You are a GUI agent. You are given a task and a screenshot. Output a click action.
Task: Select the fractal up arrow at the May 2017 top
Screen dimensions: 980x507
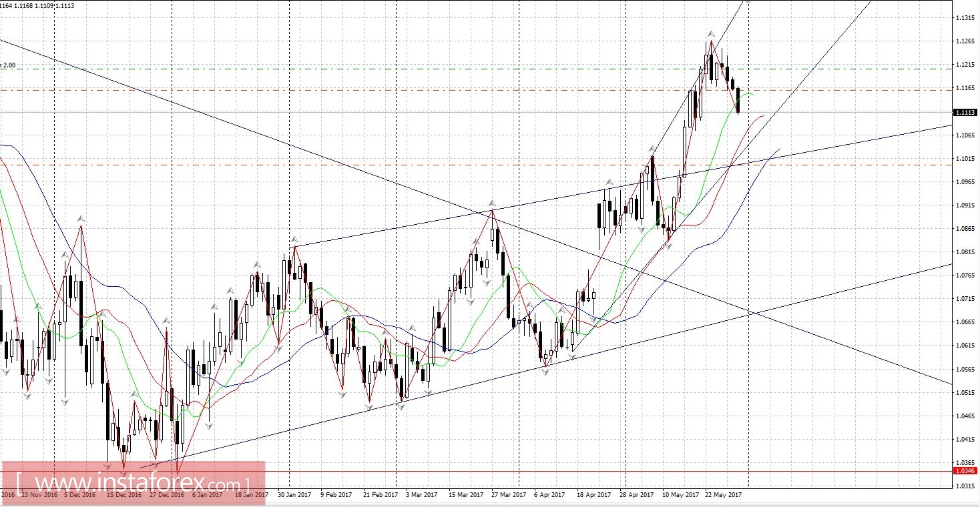[712, 34]
